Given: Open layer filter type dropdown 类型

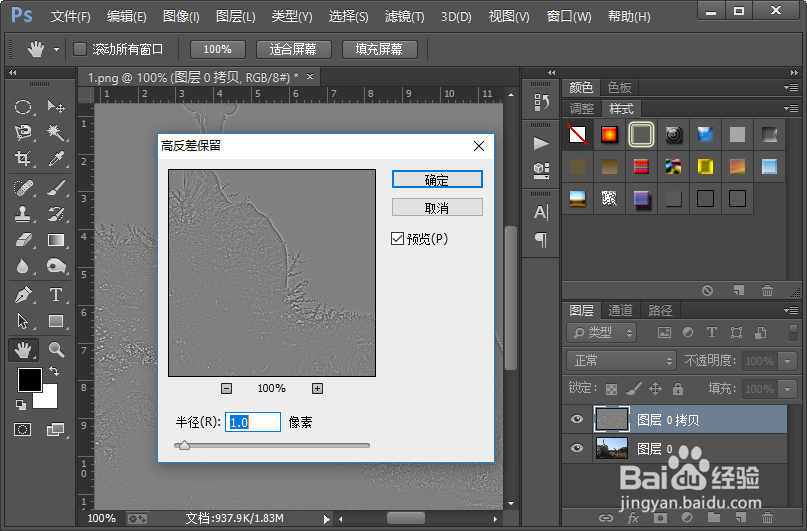Looking at the screenshot, I should 602,333.
